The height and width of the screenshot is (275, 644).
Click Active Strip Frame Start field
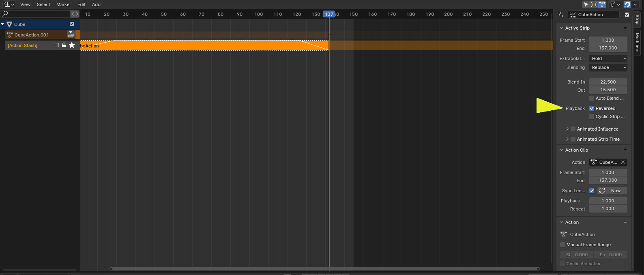[x=608, y=40]
